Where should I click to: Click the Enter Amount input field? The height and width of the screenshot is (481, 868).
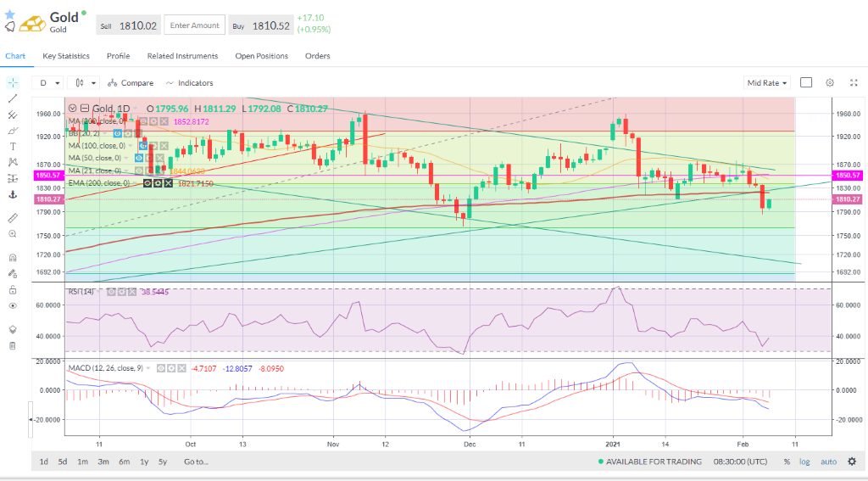194,25
